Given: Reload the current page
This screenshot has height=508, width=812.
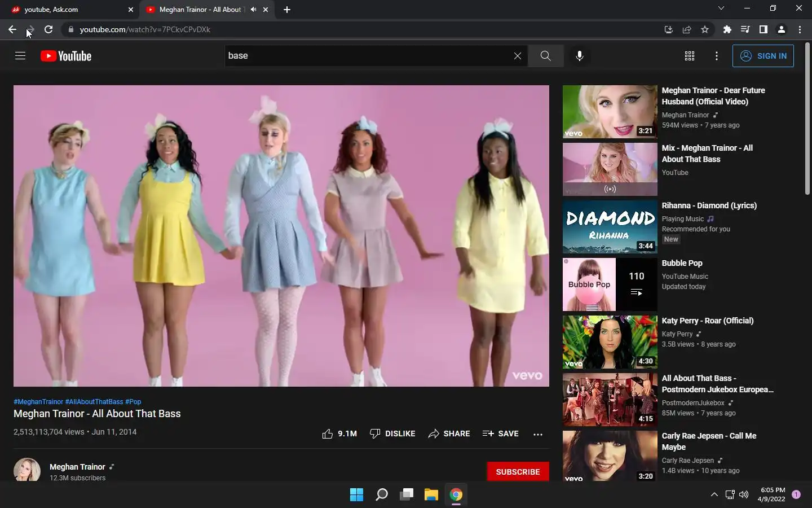Looking at the screenshot, I should (48, 29).
